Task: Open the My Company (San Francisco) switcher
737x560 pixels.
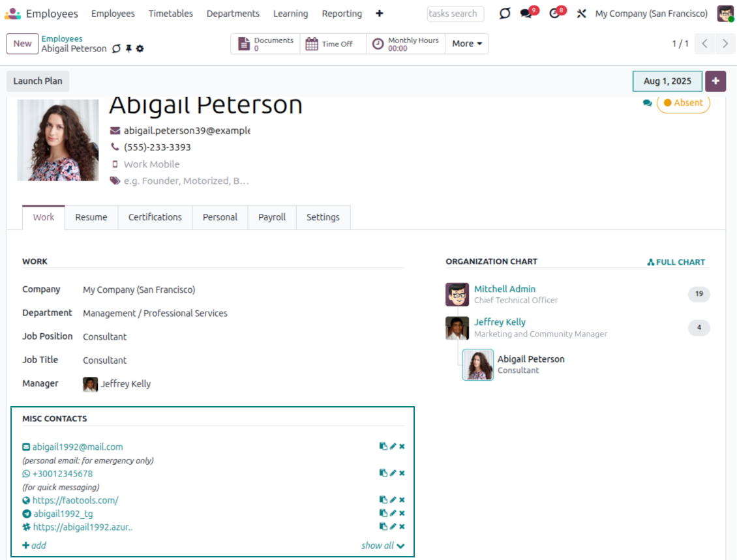Action: click(651, 14)
